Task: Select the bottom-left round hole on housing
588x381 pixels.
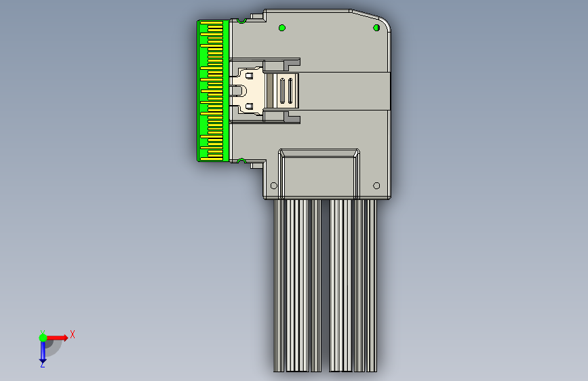Action: point(274,186)
